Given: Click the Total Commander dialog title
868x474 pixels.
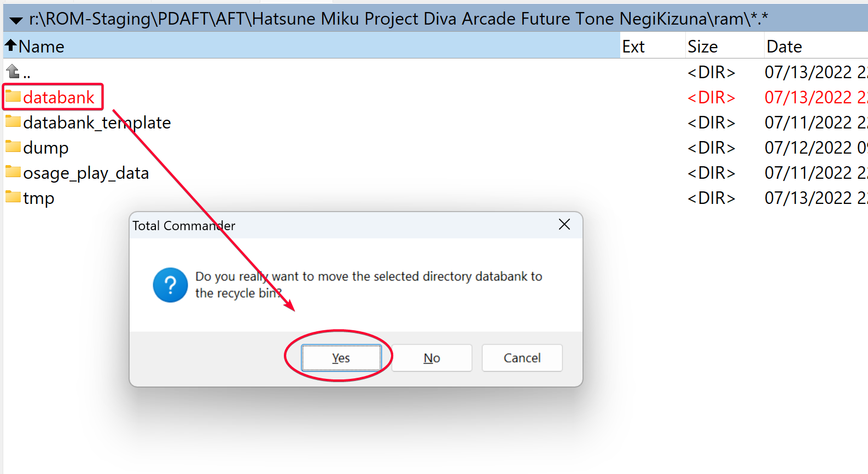Looking at the screenshot, I should (184, 226).
